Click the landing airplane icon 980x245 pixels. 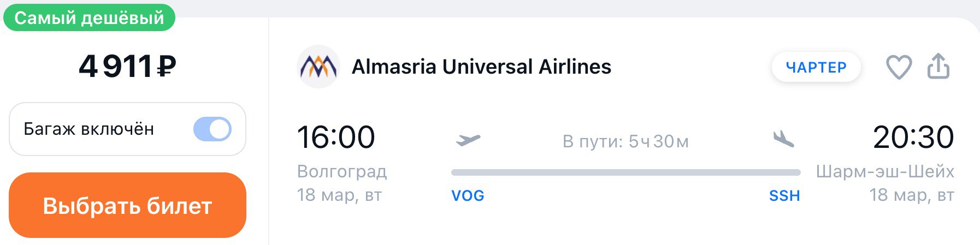784,139
